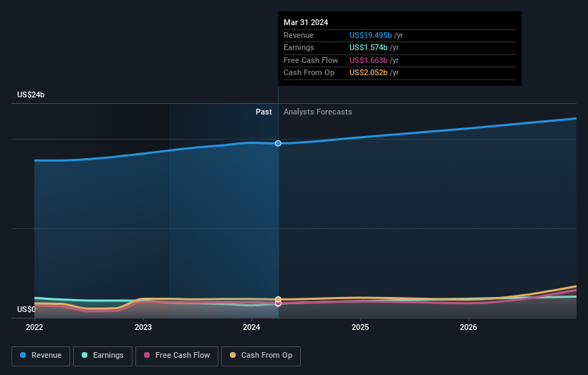Click the 2024 x-axis label

251,327
